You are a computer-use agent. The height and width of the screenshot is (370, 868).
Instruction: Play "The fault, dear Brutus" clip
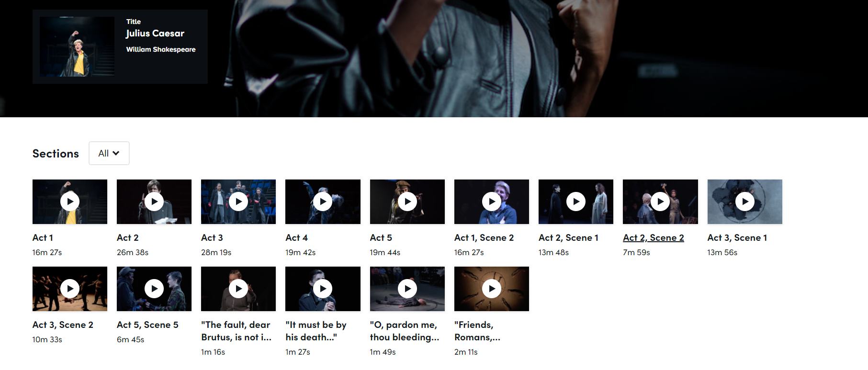[x=238, y=289]
